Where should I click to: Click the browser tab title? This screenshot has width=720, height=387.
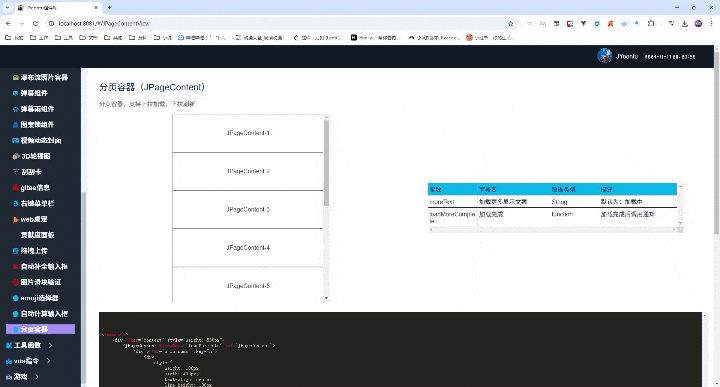[x=42, y=8]
